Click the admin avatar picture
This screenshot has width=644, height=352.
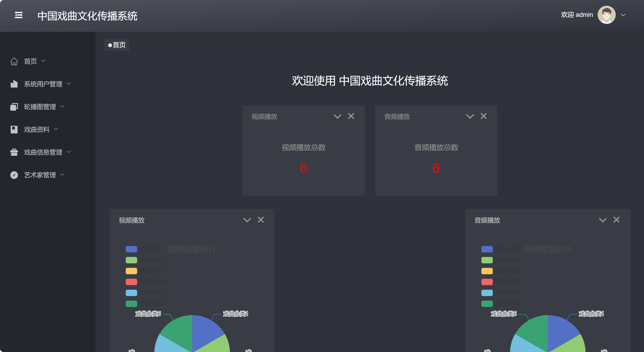pyautogui.click(x=606, y=15)
